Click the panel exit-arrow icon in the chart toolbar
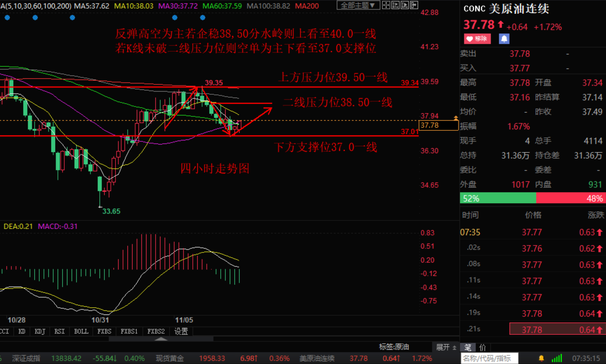The height and width of the screenshot is (364, 606). 414,5
